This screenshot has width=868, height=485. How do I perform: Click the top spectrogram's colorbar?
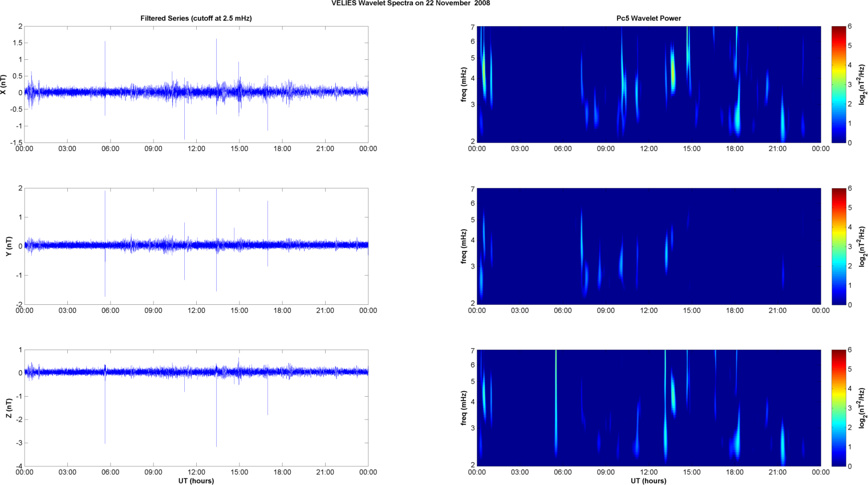click(x=838, y=84)
